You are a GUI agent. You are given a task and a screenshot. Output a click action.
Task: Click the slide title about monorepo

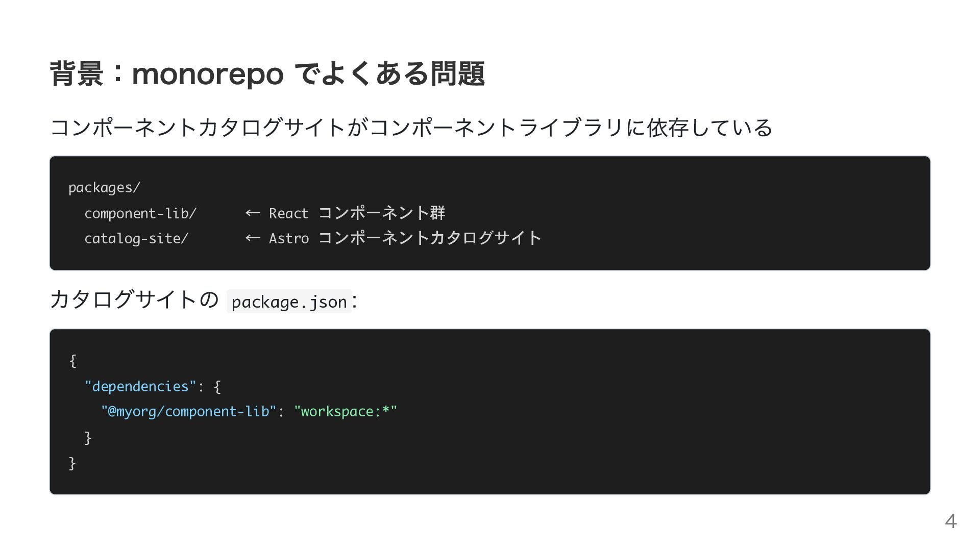pyautogui.click(x=267, y=74)
